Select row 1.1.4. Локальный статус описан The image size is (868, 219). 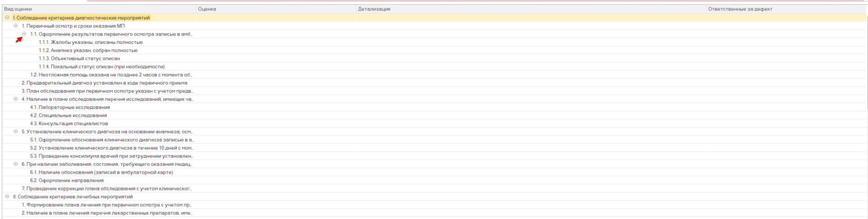[x=101, y=67]
